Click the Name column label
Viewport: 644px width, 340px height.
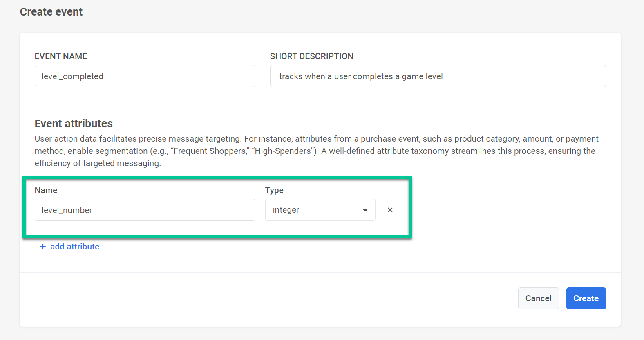click(x=46, y=190)
